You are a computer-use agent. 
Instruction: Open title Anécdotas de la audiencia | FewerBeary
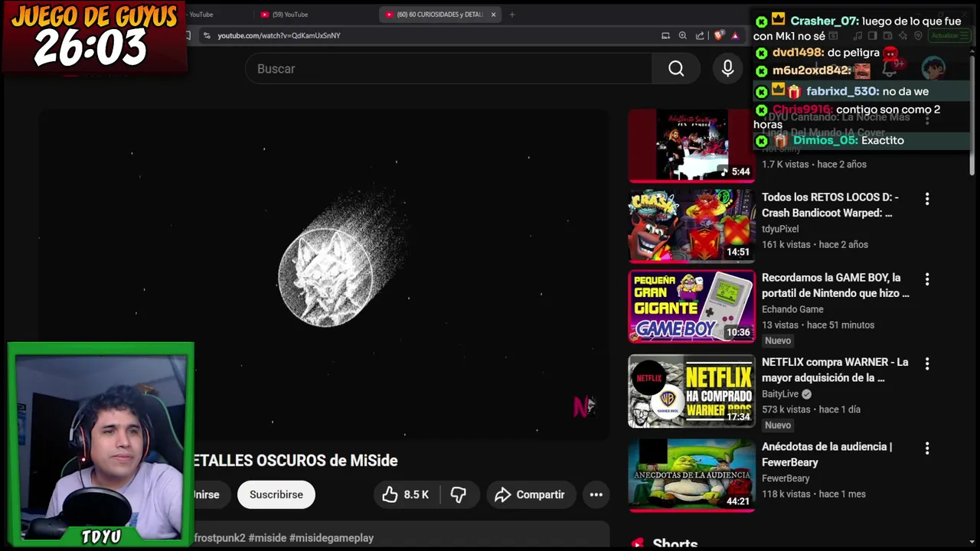(x=827, y=455)
